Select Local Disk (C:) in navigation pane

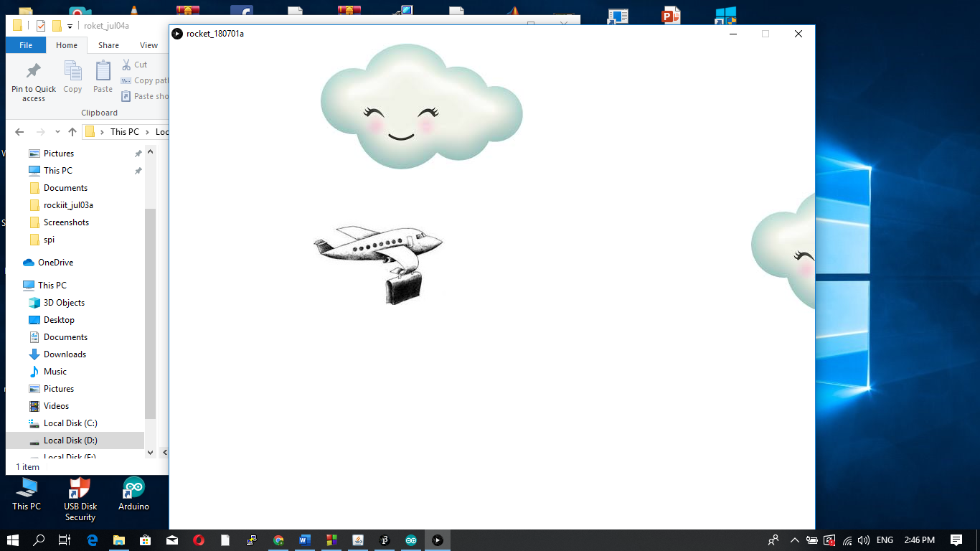click(x=70, y=423)
